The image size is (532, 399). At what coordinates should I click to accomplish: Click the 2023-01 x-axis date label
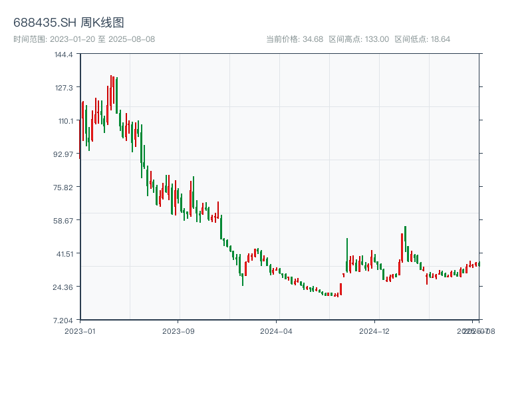(x=80, y=331)
